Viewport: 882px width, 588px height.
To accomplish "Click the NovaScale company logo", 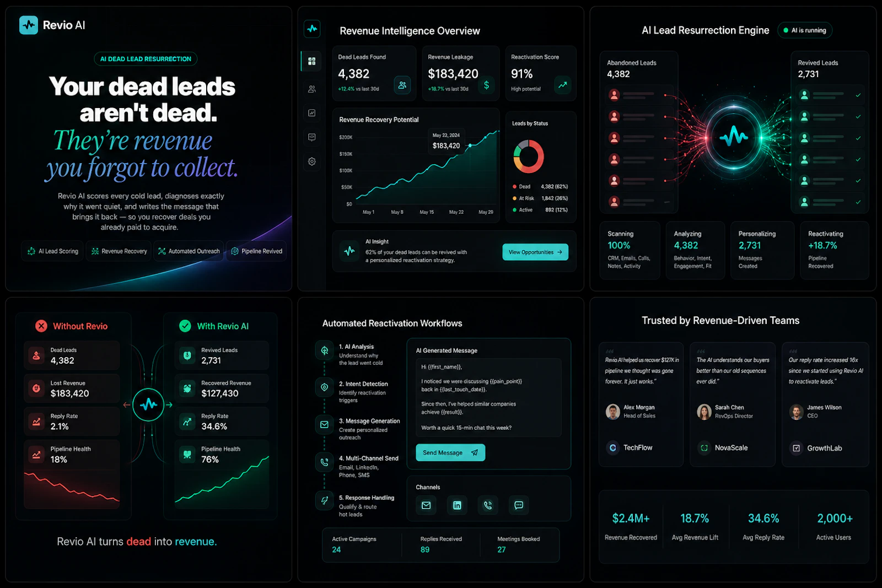I will (x=704, y=448).
